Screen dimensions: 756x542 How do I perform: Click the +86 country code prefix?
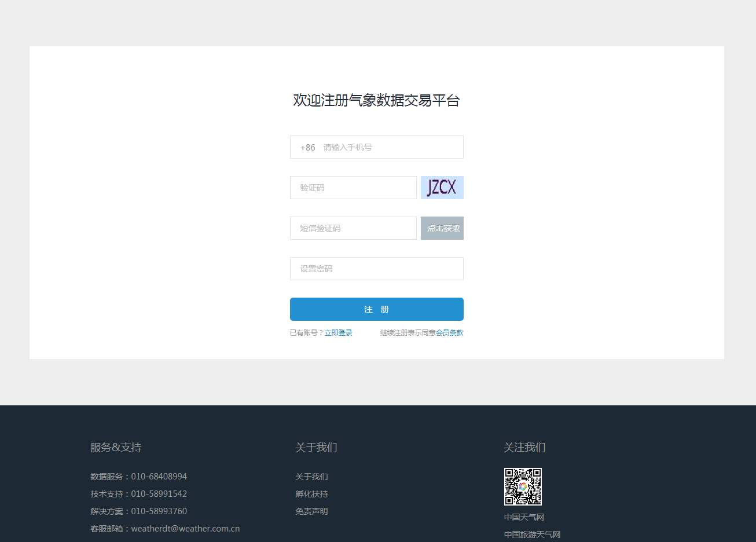click(x=307, y=148)
